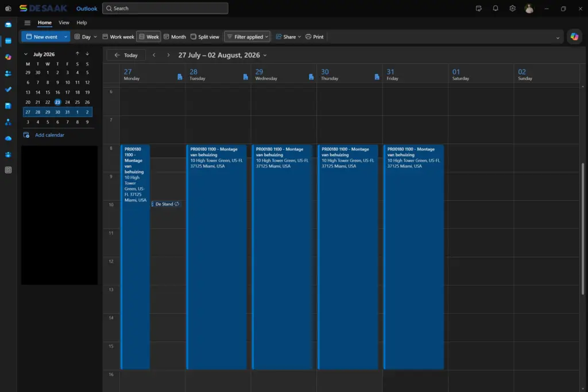Switch to Month view

[175, 37]
